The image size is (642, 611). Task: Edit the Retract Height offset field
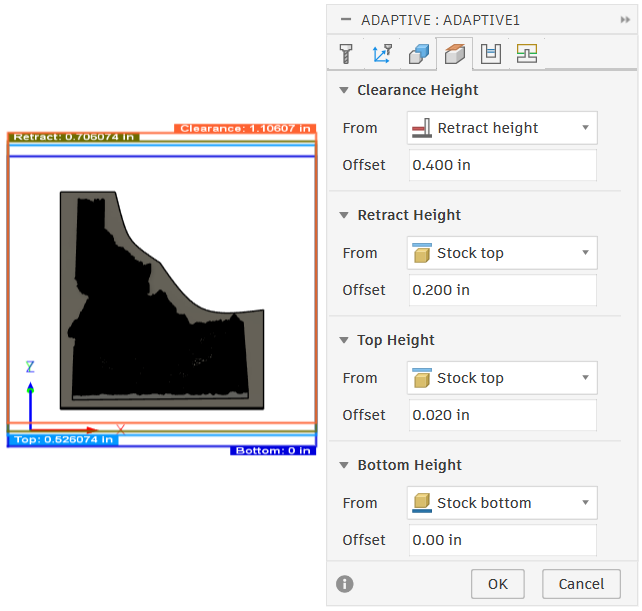(502, 290)
